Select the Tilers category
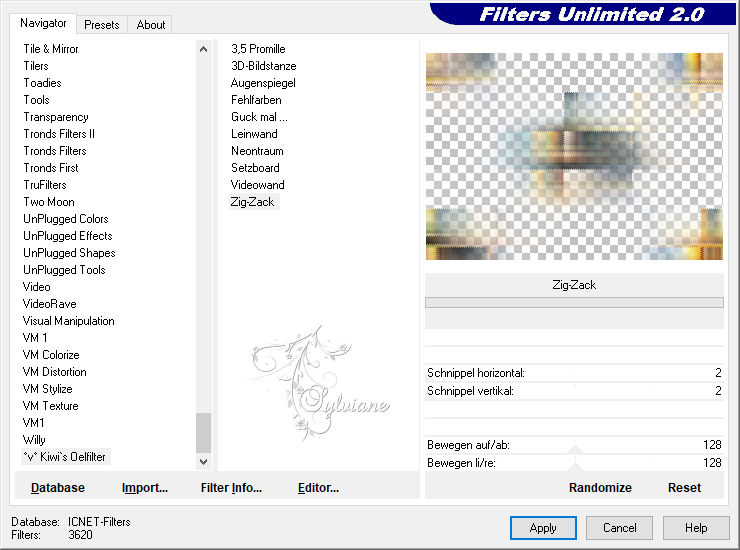 coord(36,66)
